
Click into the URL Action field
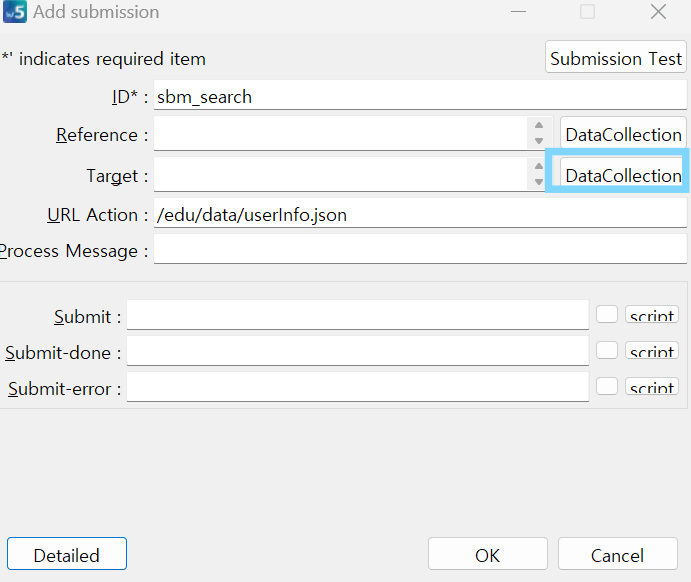coord(420,214)
